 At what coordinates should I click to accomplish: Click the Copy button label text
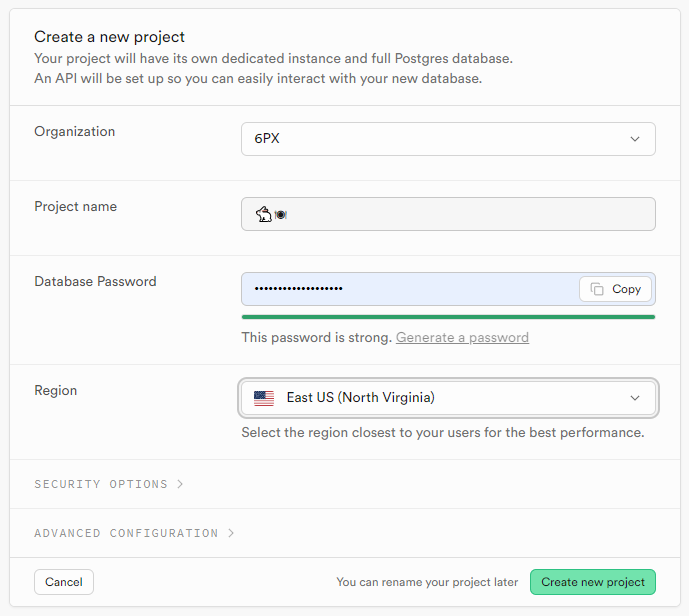pyautogui.click(x=626, y=289)
